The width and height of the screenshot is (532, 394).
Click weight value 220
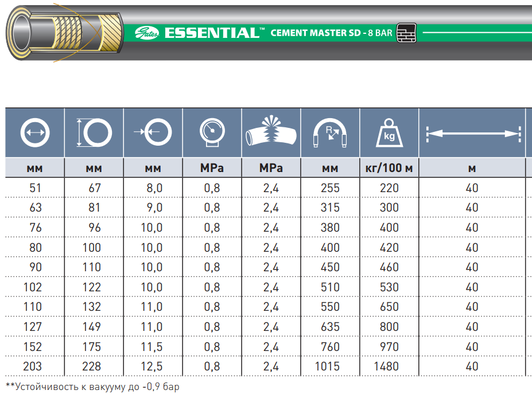click(x=389, y=188)
